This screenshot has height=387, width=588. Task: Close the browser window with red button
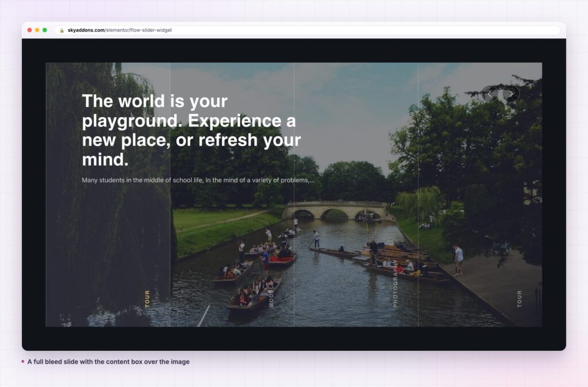(30, 30)
